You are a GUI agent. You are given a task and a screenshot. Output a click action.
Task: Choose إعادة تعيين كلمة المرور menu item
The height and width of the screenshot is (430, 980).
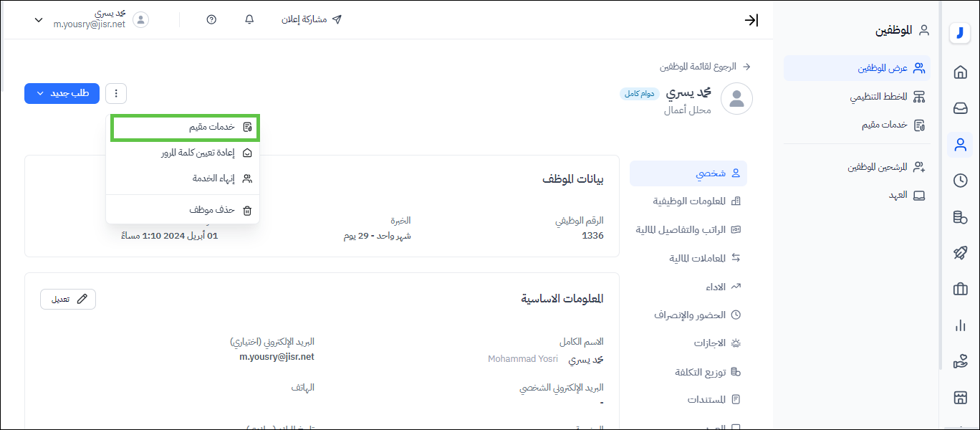pos(185,153)
